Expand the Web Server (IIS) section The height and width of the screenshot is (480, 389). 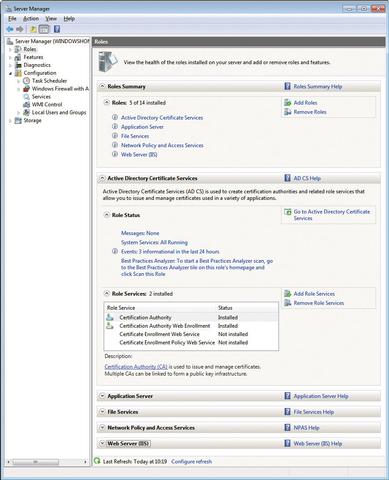click(102, 443)
